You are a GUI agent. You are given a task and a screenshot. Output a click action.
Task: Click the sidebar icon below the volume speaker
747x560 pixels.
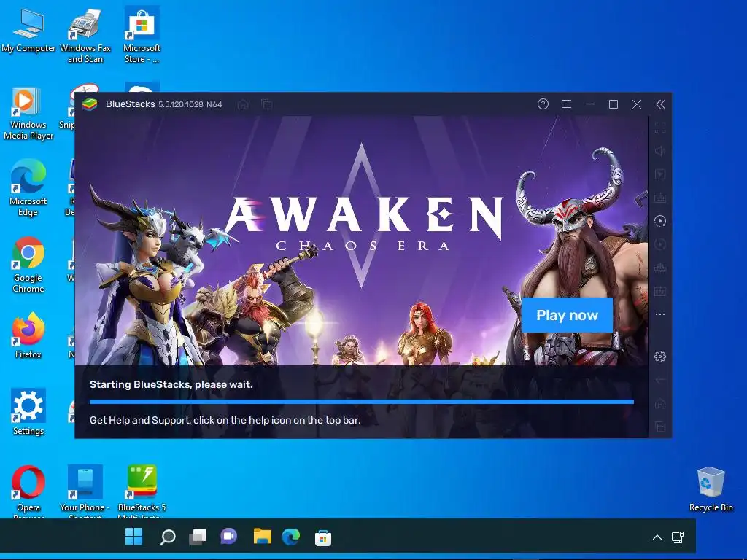(x=660, y=174)
